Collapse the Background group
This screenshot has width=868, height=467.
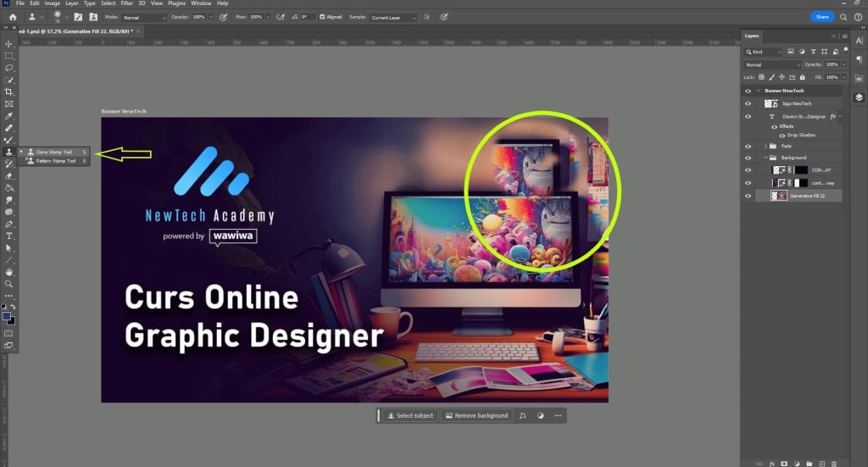tap(765, 158)
